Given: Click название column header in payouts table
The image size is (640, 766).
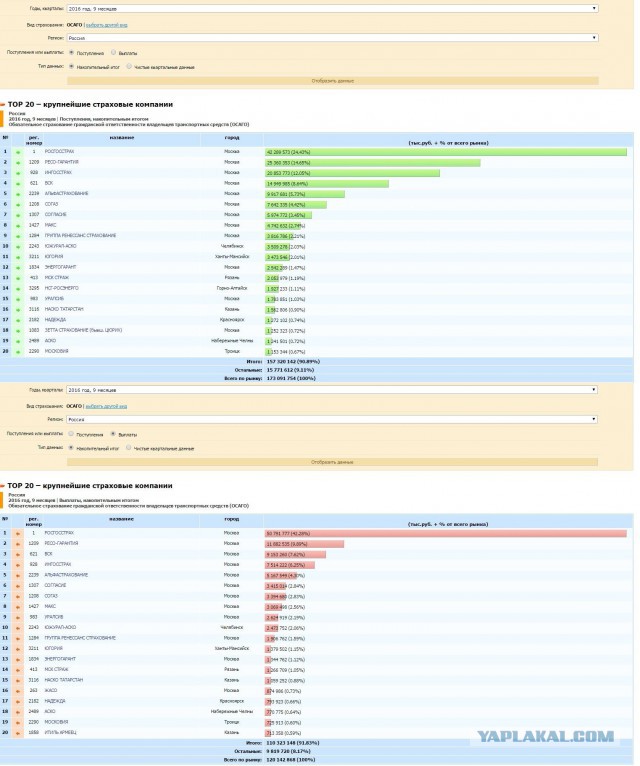Looking at the screenshot, I should click(121, 519).
